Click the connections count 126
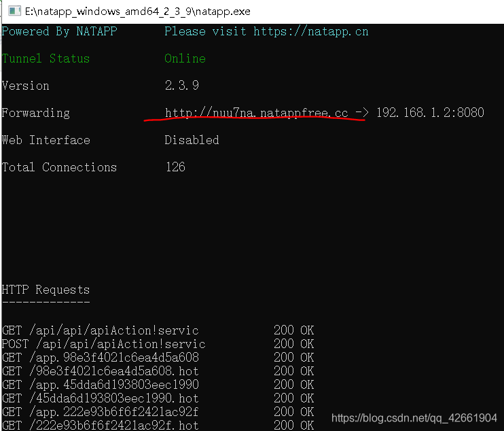 [175, 167]
